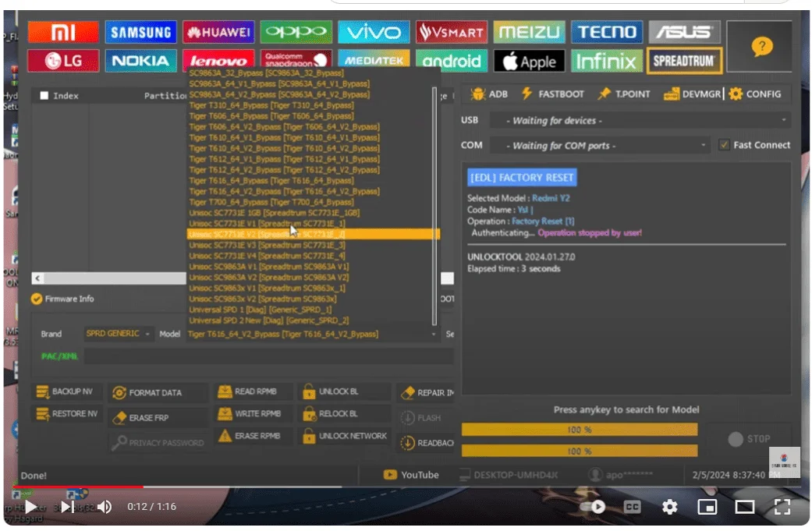Open the DEVMGR device manager

[x=693, y=94]
